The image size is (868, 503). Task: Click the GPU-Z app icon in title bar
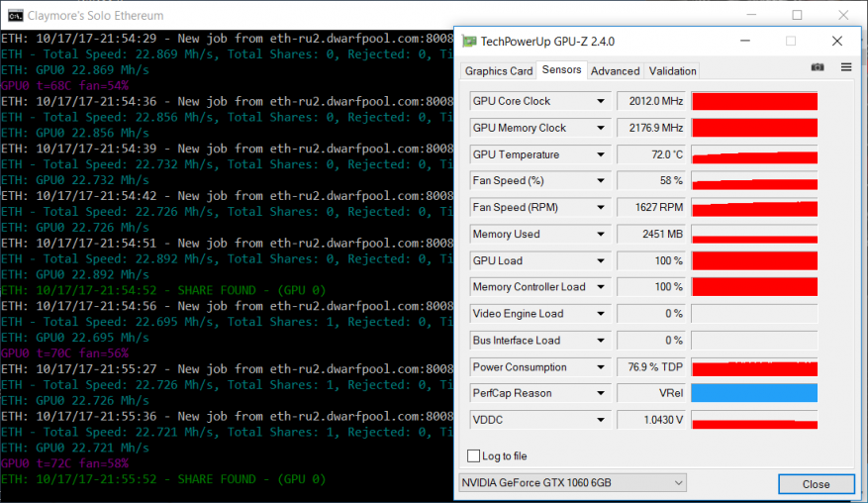click(x=469, y=42)
